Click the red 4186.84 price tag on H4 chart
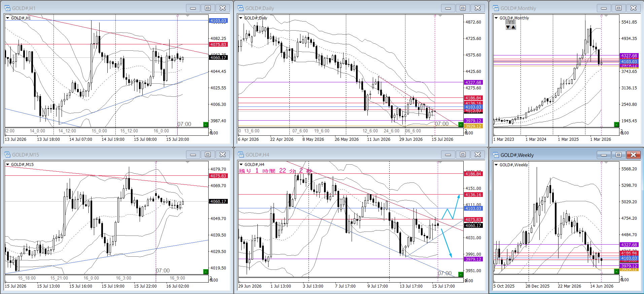 pos(473,174)
